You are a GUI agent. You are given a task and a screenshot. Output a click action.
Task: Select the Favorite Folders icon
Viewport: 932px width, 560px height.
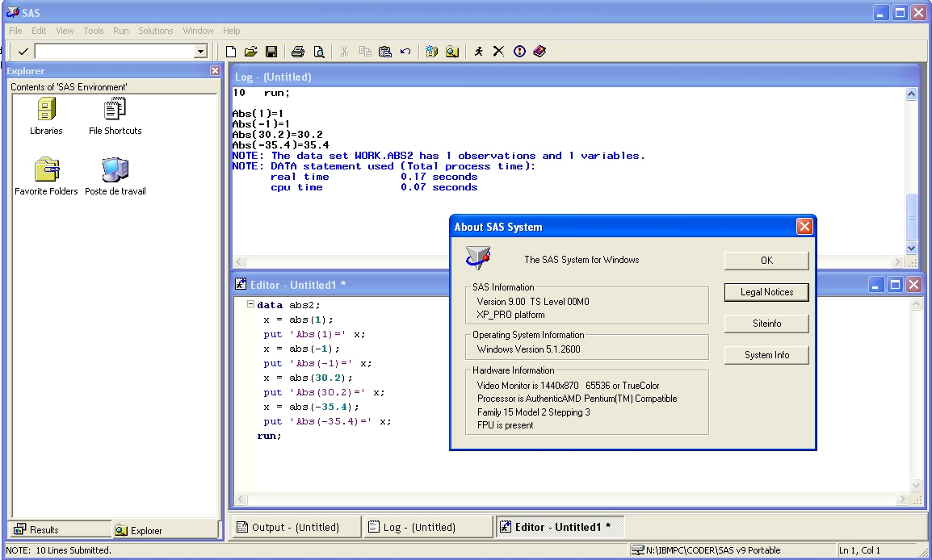[46, 170]
